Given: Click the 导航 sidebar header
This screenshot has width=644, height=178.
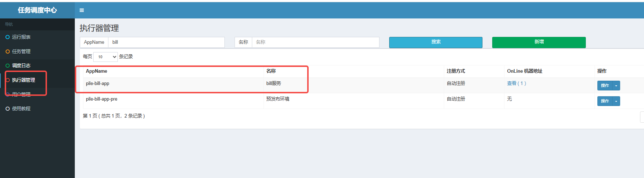Looking at the screenshot, I should [9, 24].
